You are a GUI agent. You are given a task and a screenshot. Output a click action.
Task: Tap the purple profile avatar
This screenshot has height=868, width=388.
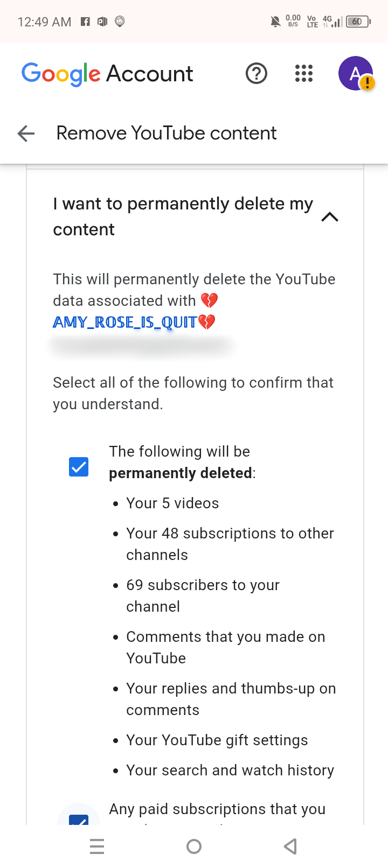356,73
